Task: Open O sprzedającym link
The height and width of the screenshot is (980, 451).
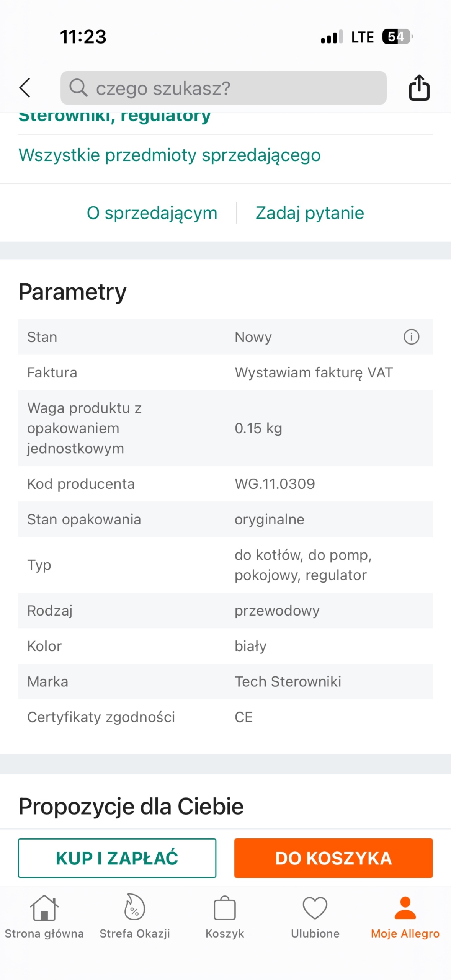Action: [152, 213]
